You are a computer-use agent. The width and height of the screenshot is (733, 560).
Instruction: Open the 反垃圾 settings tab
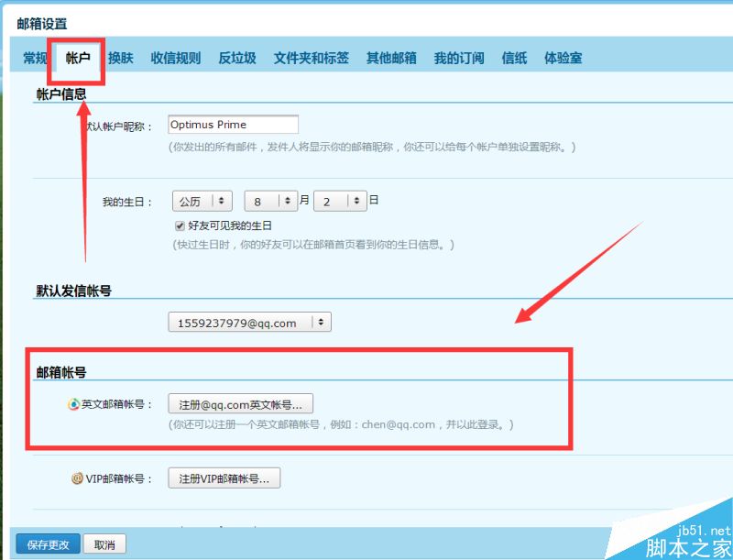click(236, 58)
